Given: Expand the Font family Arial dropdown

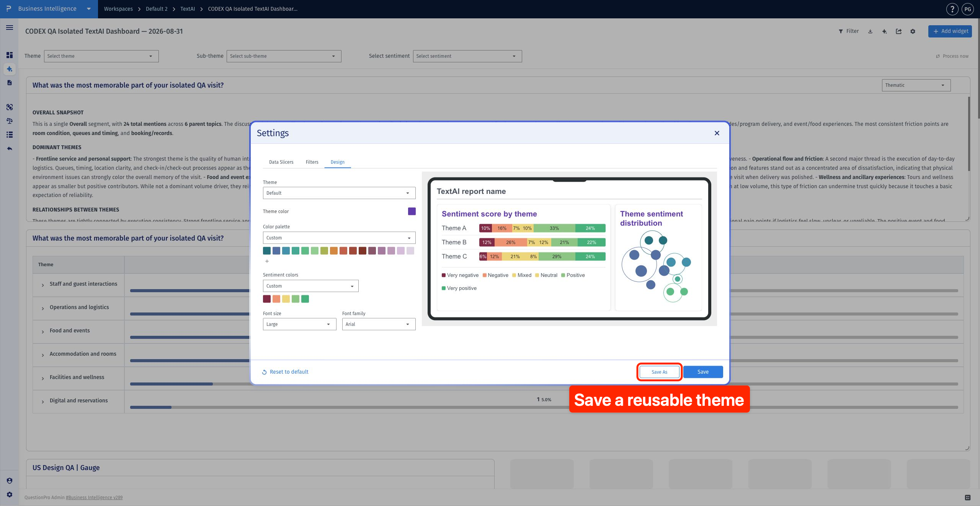Looking at the screenshot, I should (x=379, y=324).
